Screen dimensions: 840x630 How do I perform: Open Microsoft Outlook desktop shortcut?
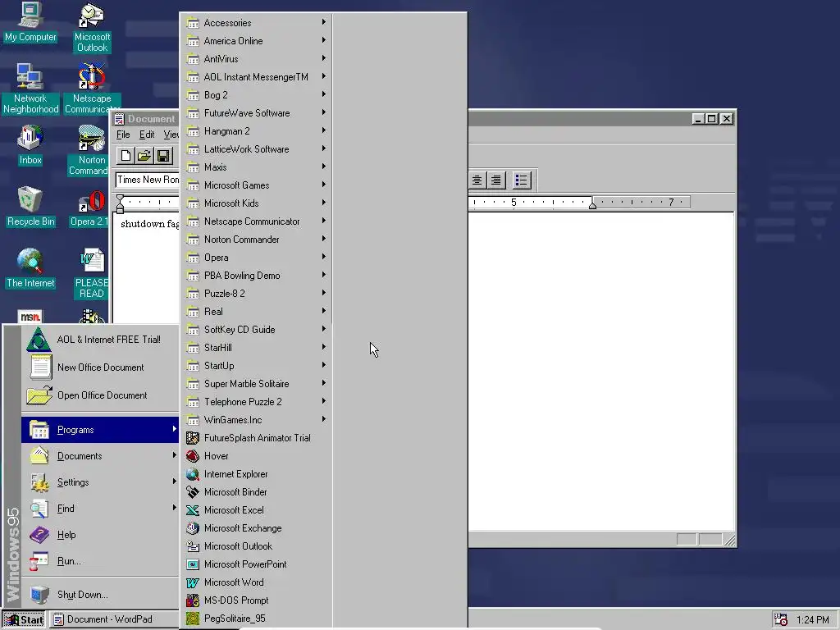tap(92, 27)
